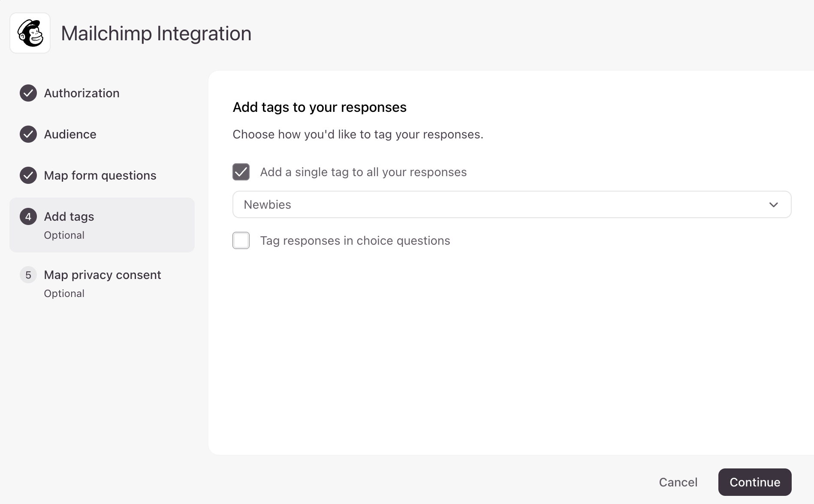The height and width of the screenshot is (504, 814).
Task: Click the Mailchimp monkey logo icon
Action: (30, 33)
